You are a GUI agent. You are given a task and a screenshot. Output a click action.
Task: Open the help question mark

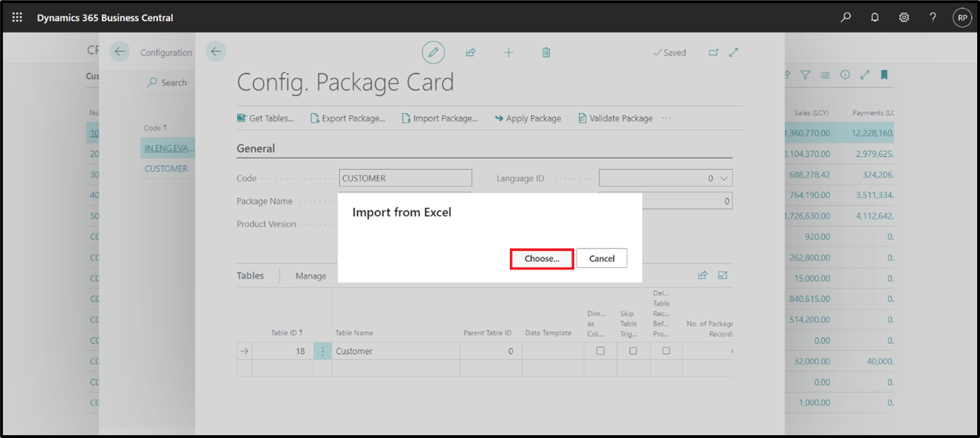[x=933, y=18]
